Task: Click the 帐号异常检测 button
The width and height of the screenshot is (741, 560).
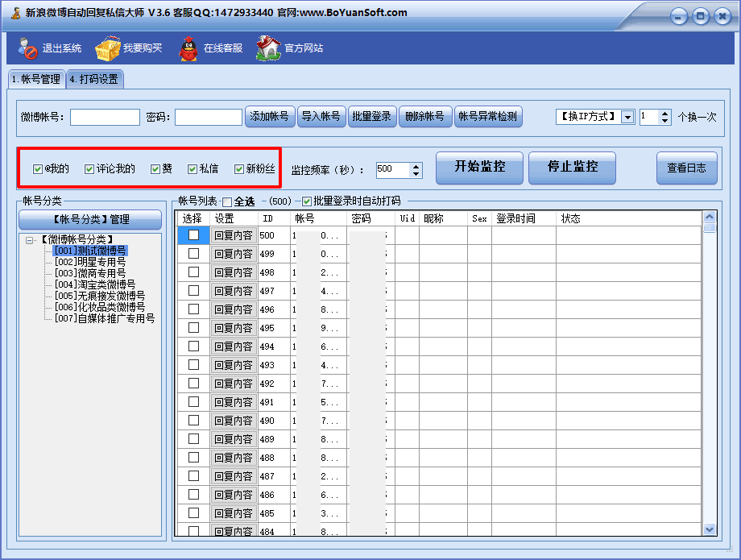Action: point(488,117)
